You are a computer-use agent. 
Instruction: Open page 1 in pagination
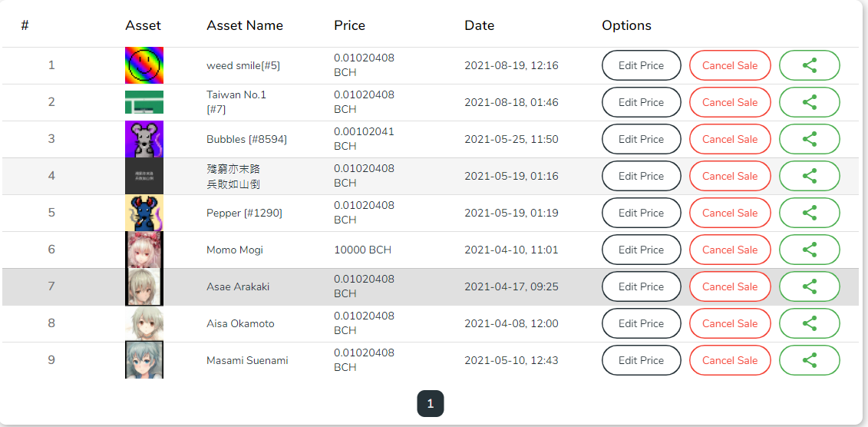[430, 404]
